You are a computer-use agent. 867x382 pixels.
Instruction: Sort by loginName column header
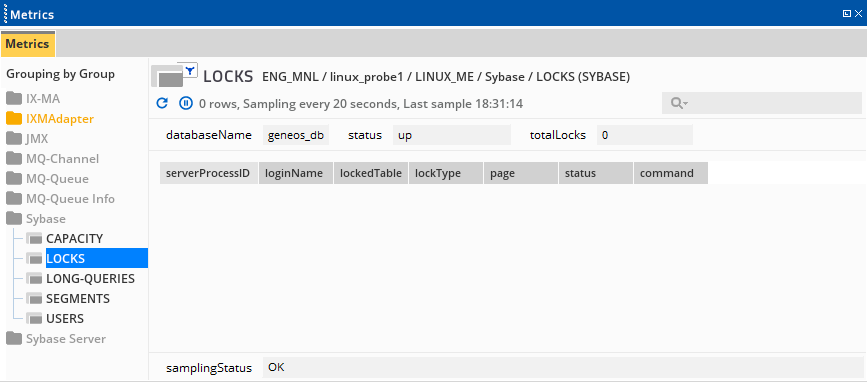296,173
